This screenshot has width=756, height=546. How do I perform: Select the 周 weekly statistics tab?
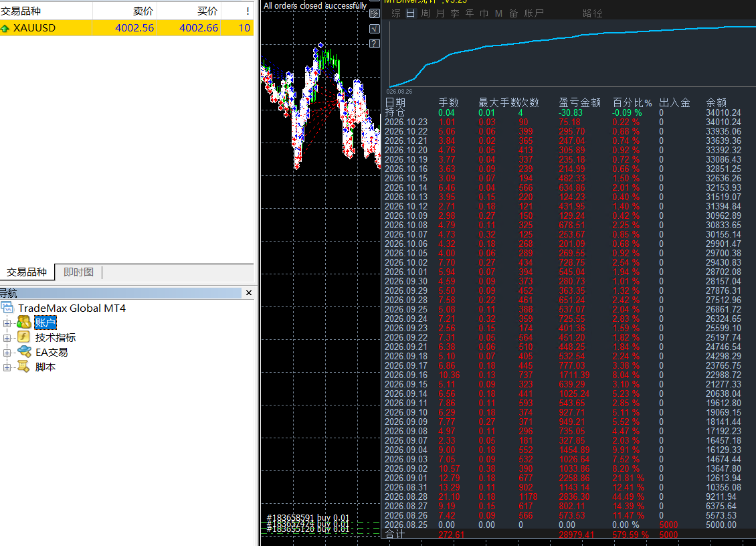coord(426,13)
